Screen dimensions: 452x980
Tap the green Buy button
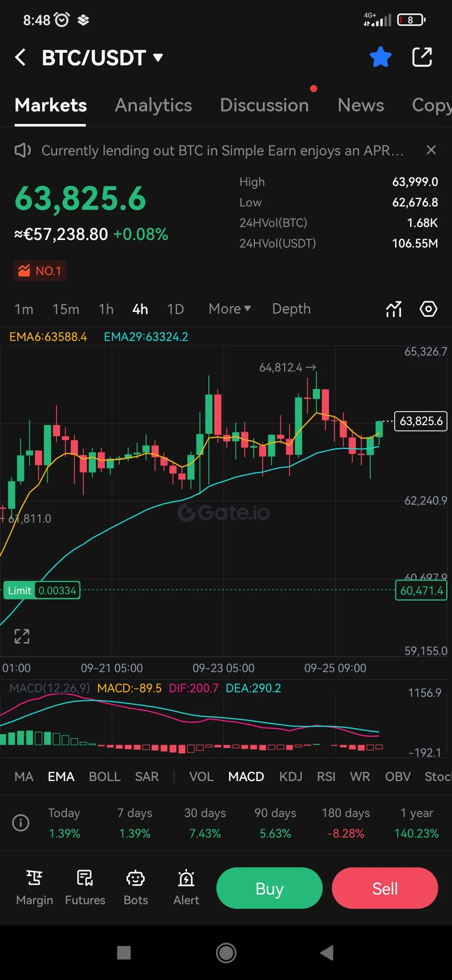[270, 888]
